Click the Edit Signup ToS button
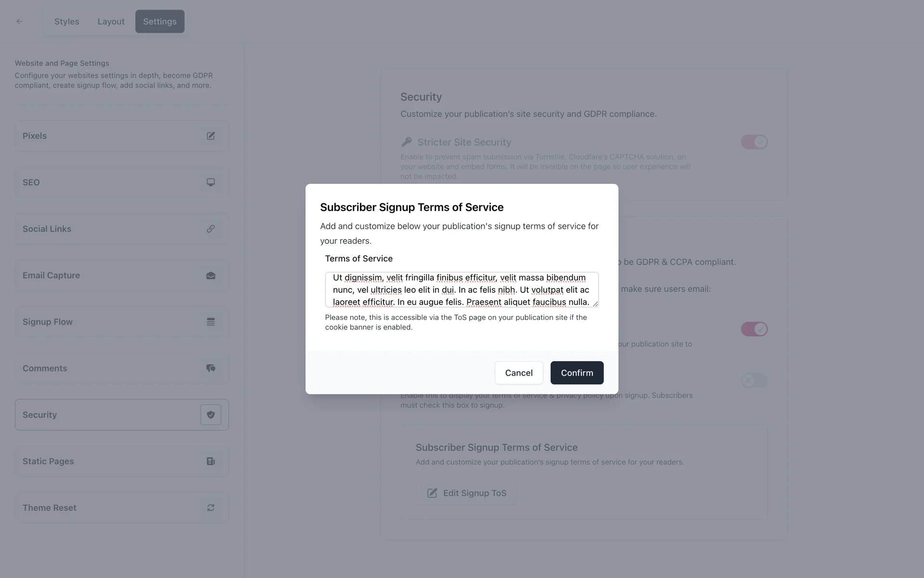This screenshot has height=578, width=924. coord(466,493)
